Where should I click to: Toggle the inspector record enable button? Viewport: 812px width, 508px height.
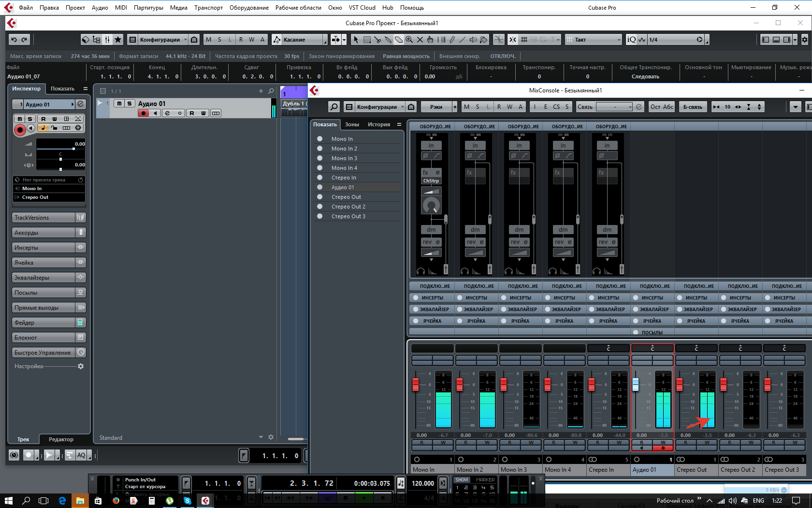pos(20,129)
